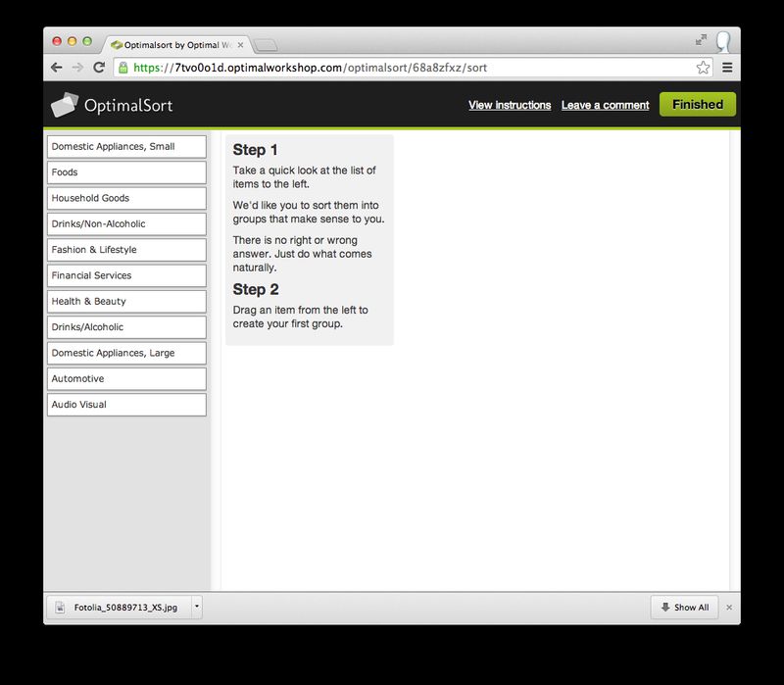This screenshot has height=685, width=784.
Task: Open the Chrome hamburger menu
Action: (727, 68)
